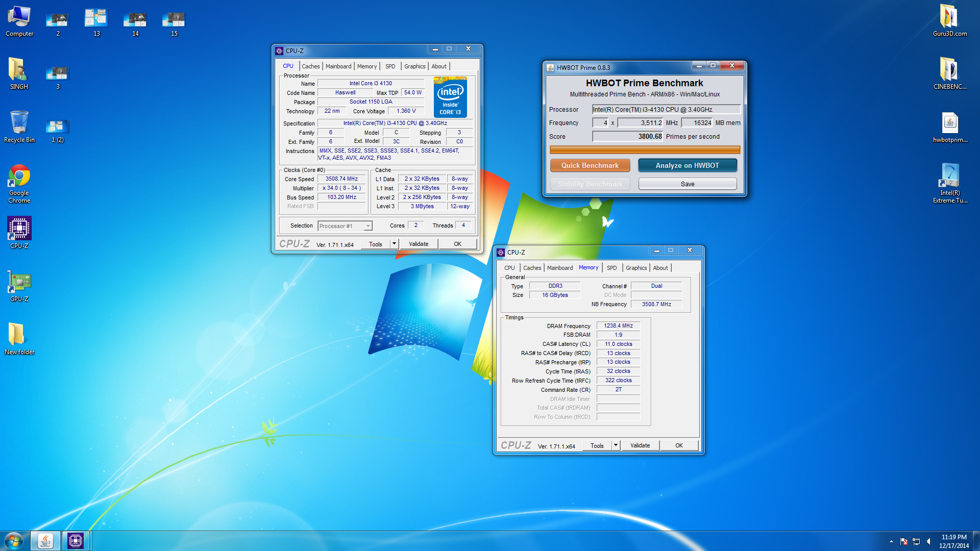
Task: Click Tools button in CPU window
Action: (376, 244)
